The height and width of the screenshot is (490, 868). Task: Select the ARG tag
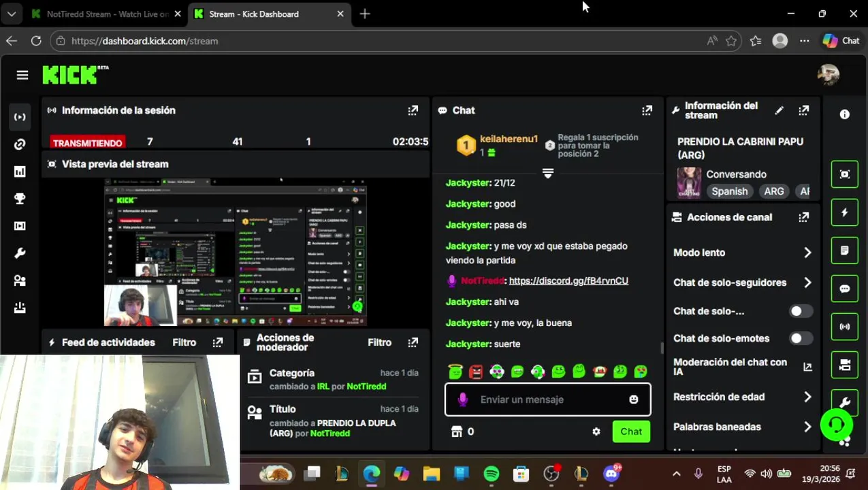(x=773, y=191)
